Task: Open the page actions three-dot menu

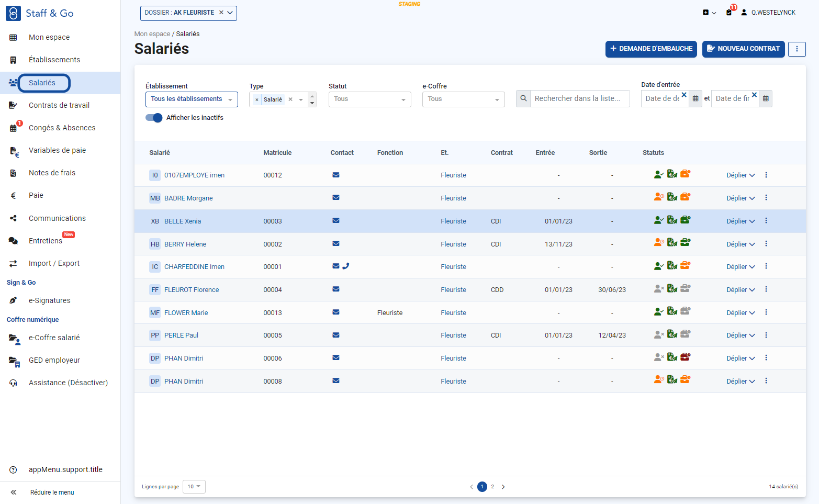Action: pyautogui.click(x=797, y=49)
